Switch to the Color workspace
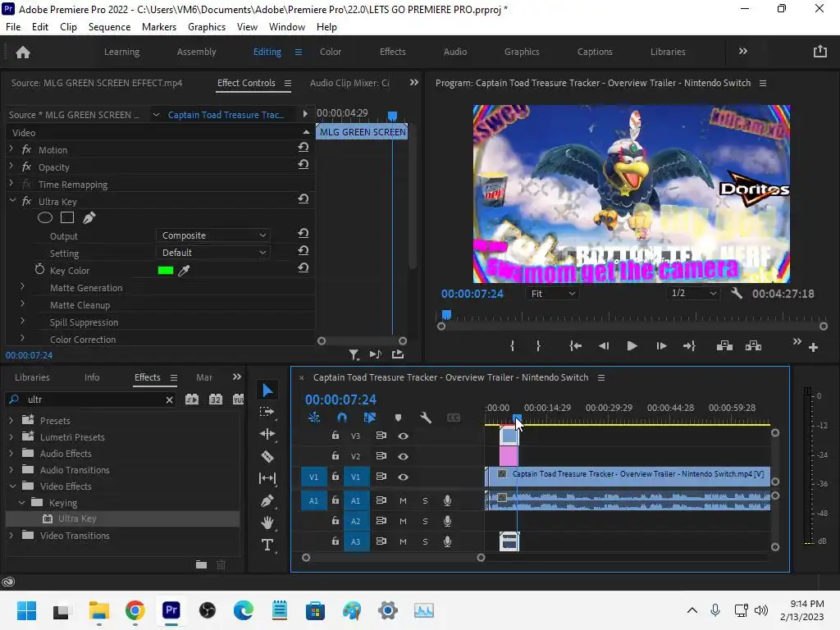The height and width of the screenshot is (630, 840). click(x=331, y=52)
